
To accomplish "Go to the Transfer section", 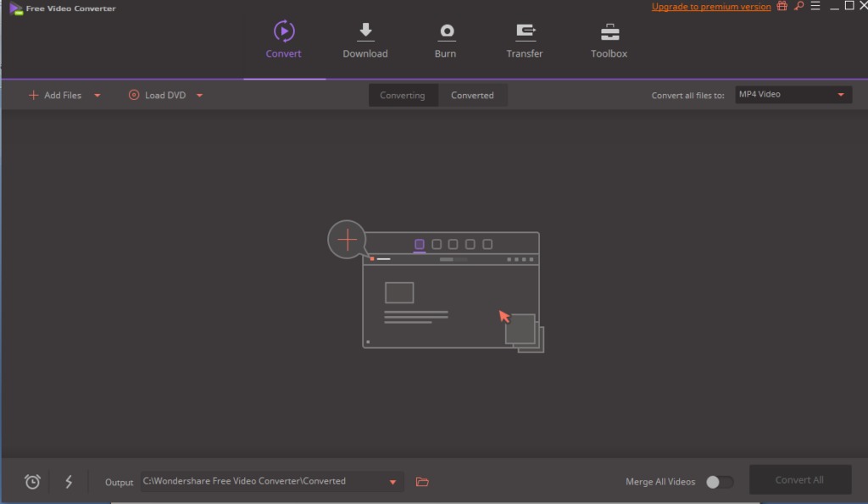I will [x=524, y=40].
